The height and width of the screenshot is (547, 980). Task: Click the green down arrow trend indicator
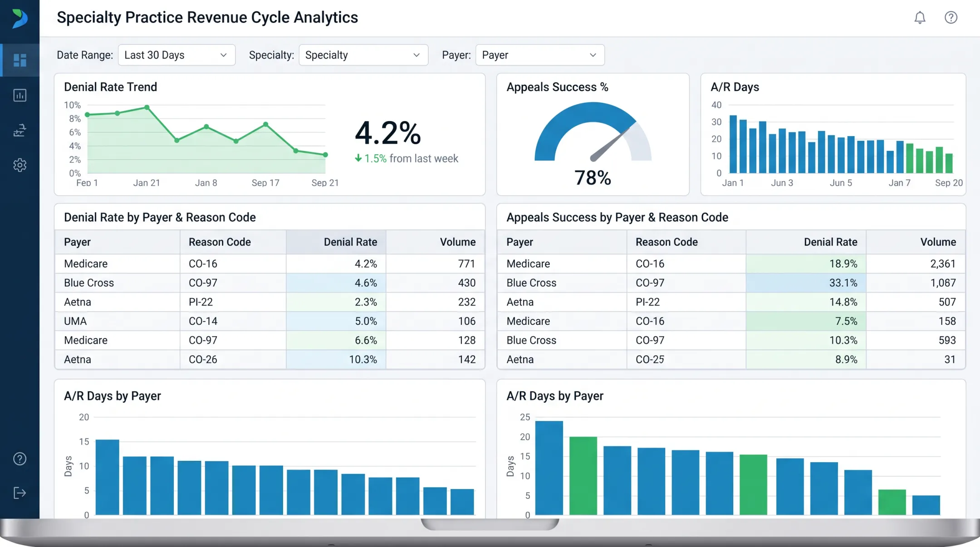point(358,158)
